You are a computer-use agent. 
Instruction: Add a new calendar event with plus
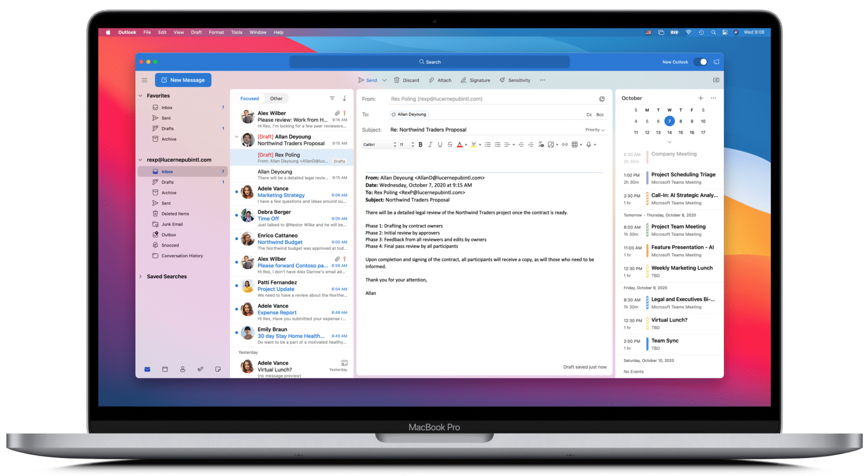(x=701, y=98)
